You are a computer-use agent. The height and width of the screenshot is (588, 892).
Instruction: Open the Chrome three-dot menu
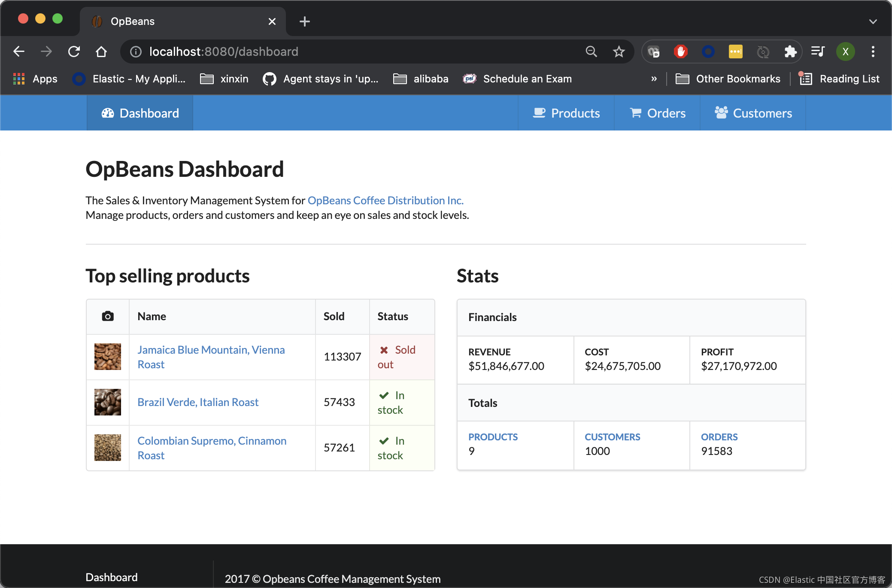pyautogui.click(x=873, y=52)
